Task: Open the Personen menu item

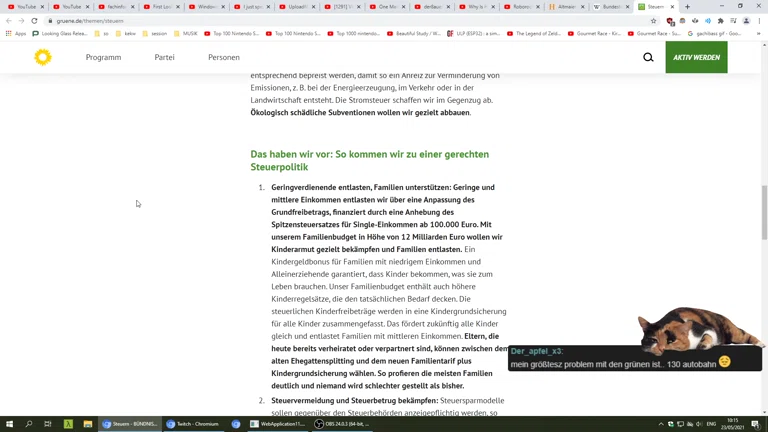Action: click(223, 57)
